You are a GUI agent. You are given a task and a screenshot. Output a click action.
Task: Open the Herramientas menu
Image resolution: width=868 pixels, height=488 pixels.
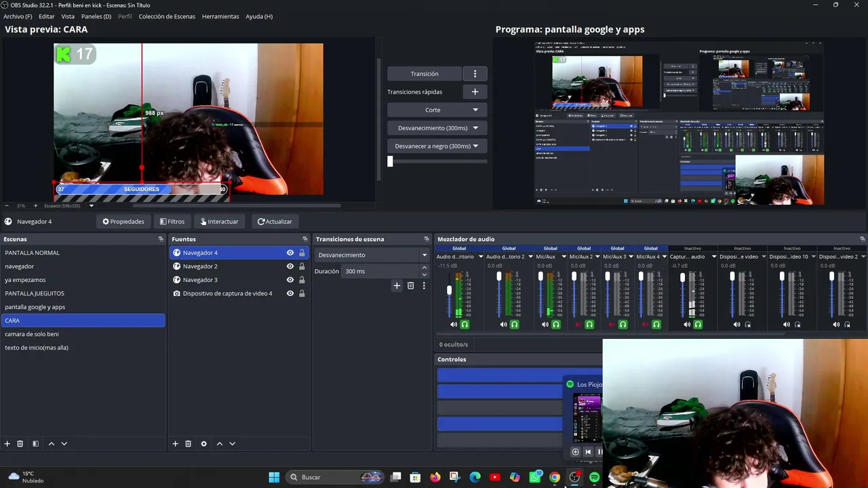(x=220, y=16)
